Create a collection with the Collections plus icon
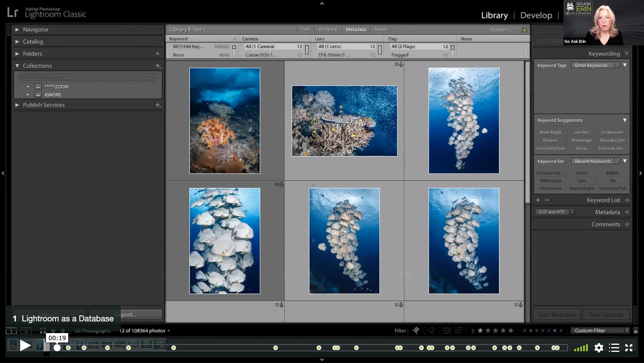The width and height of the screenshot is (644, 363). tap(158, 66)
